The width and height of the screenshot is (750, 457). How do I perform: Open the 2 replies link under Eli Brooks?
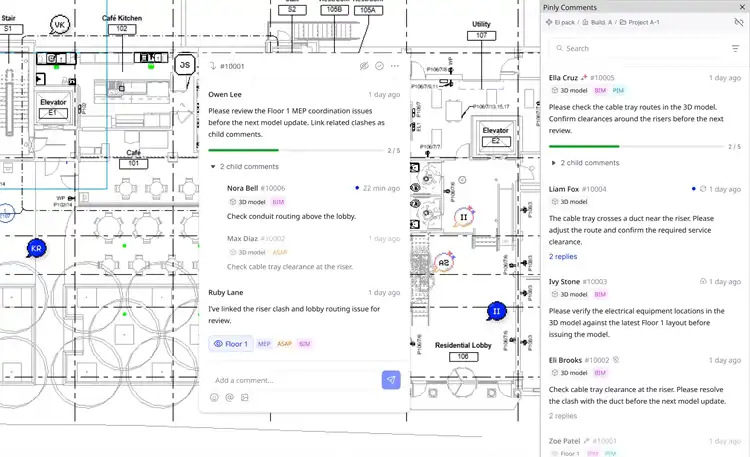point(563,416)
